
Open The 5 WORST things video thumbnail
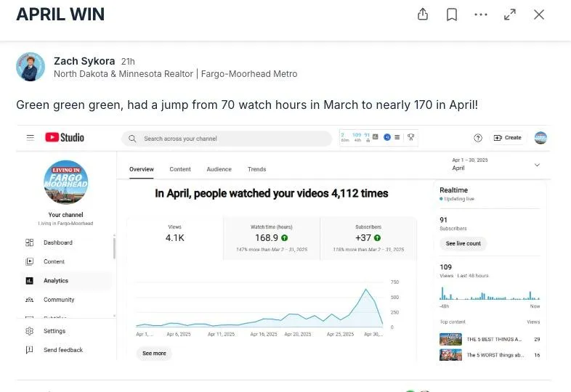tap(450, 355)
